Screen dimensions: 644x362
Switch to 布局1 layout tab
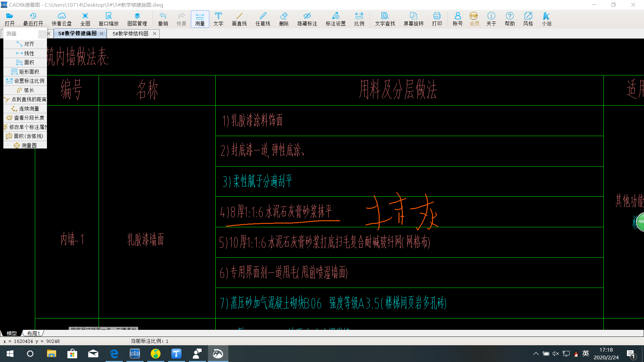pos(33,333)
